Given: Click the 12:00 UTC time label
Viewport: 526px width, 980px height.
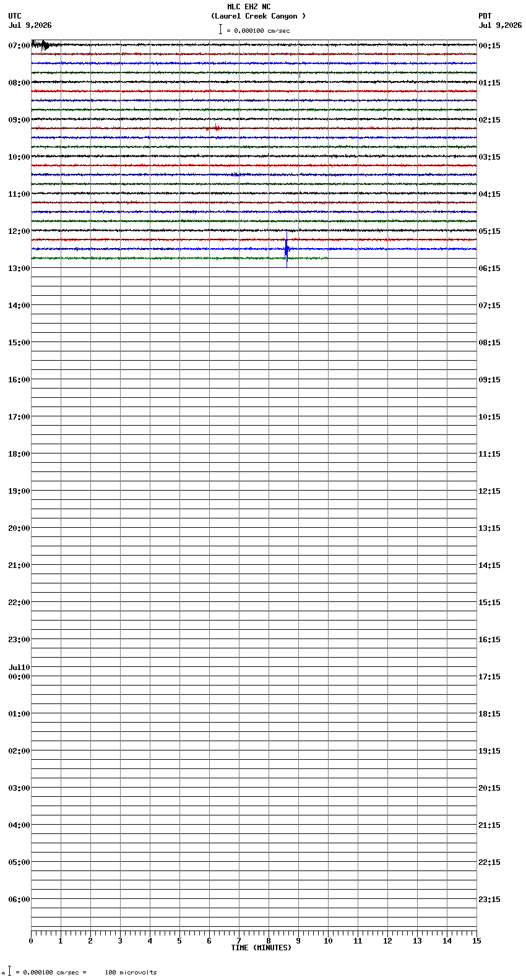Looking at the screenshot, I should pos(19,231).
